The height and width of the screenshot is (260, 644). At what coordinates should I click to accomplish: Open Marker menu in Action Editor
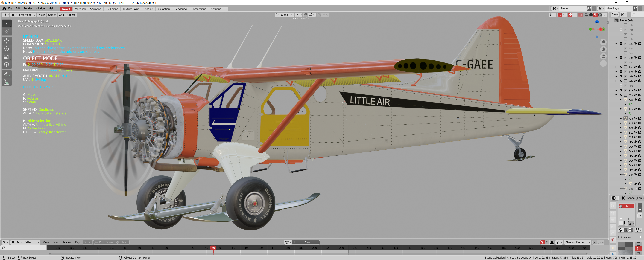[67, 242]
